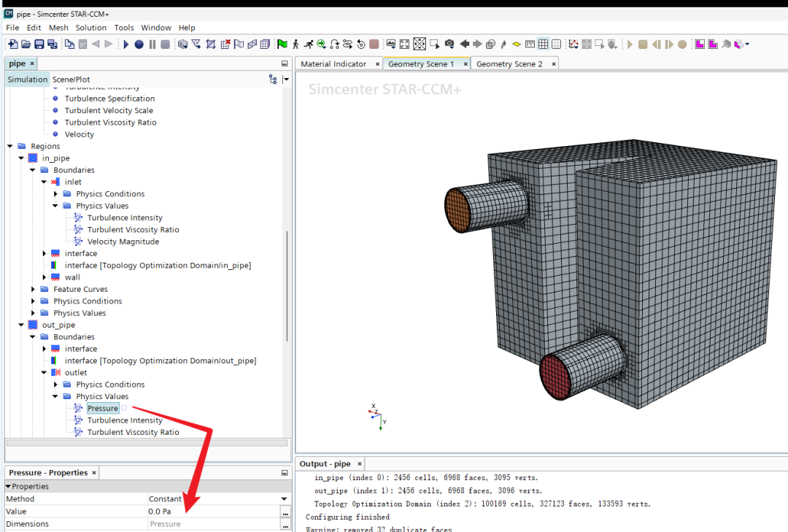Viewport: 788px width, 532px height.
Task: Click the Reset View fit-to-screen icon
Action: (x=404, y=45)
